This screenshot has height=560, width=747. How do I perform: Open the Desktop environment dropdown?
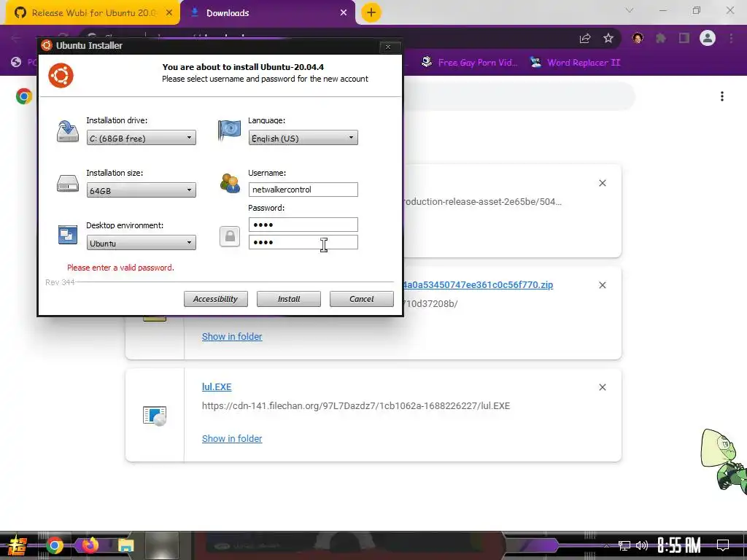click(x=141, y=243)
